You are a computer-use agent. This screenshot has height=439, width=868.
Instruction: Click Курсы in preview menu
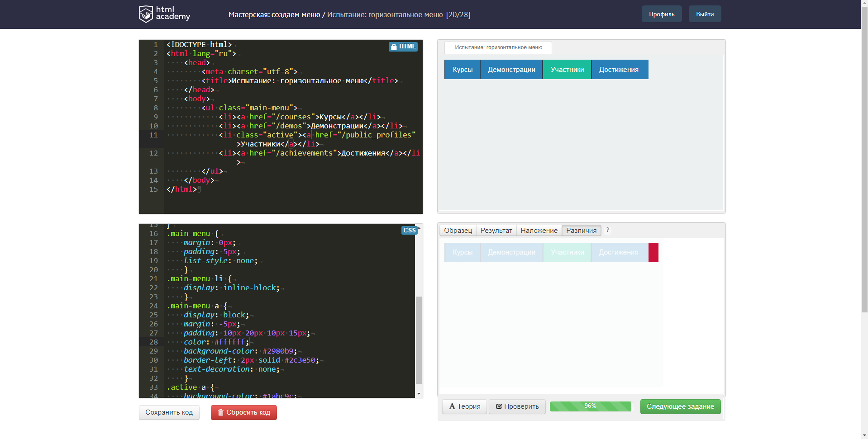(x=463, y=70)
